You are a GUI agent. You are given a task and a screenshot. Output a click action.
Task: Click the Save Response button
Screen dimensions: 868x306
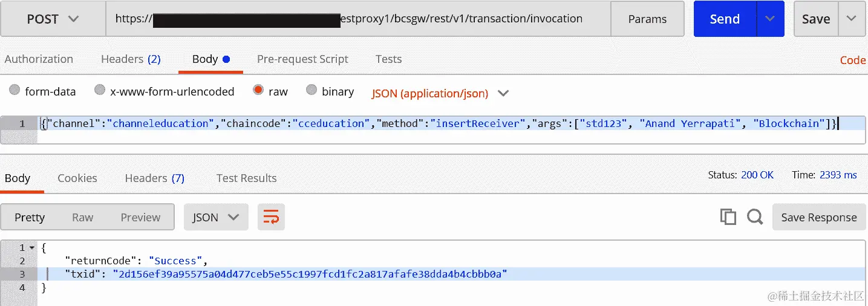819,217
